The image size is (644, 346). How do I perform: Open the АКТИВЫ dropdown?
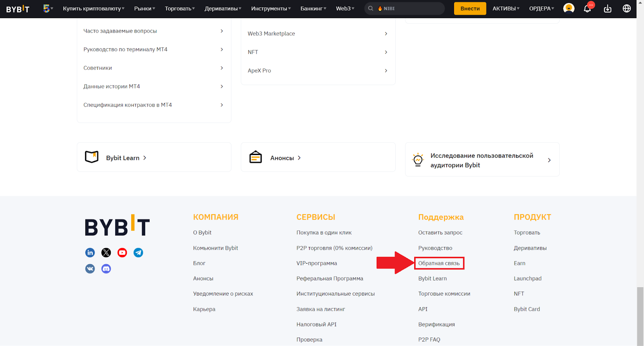(506, 8)
